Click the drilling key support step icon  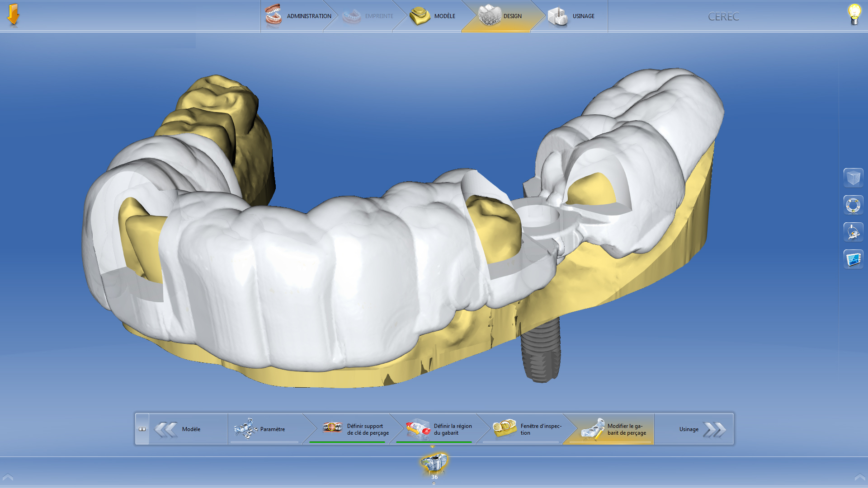coord(333,427)
